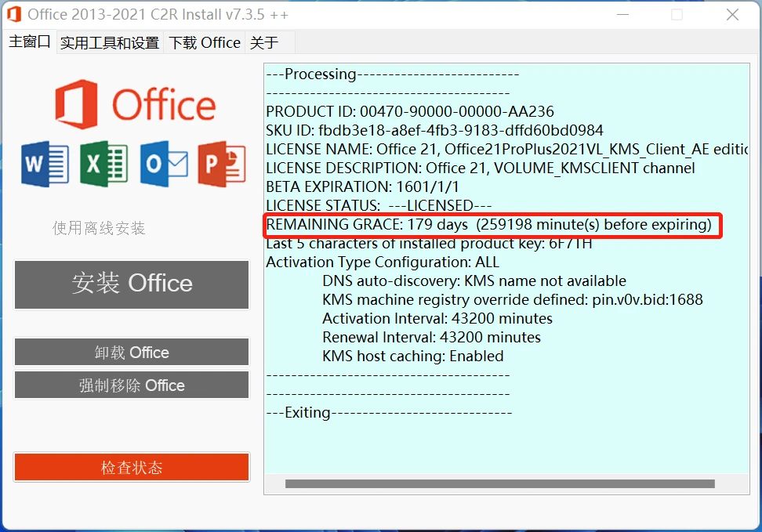Viewport: 762px width, 532px height.
Task: Open the 实用工具和设置 tab
Action: 110,43
